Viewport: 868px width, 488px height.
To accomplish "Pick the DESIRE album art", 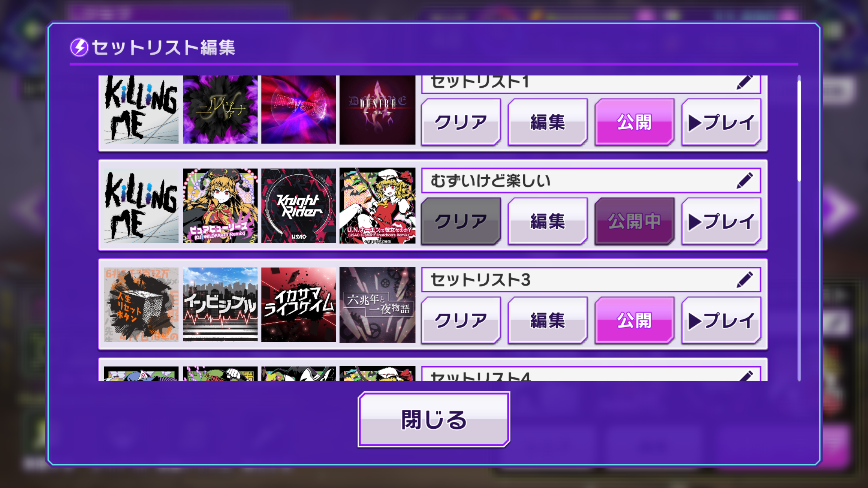I will pos(377,110).
